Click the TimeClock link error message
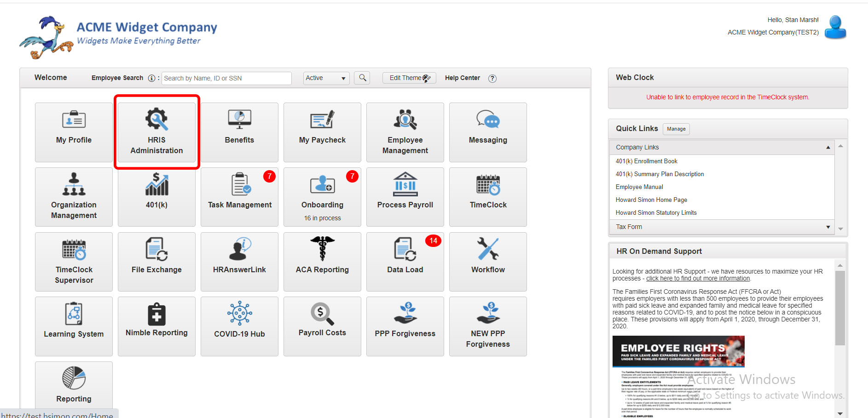The height and width of the screenshot is (418, 868). pyautogui.click(x=728, y=97)
